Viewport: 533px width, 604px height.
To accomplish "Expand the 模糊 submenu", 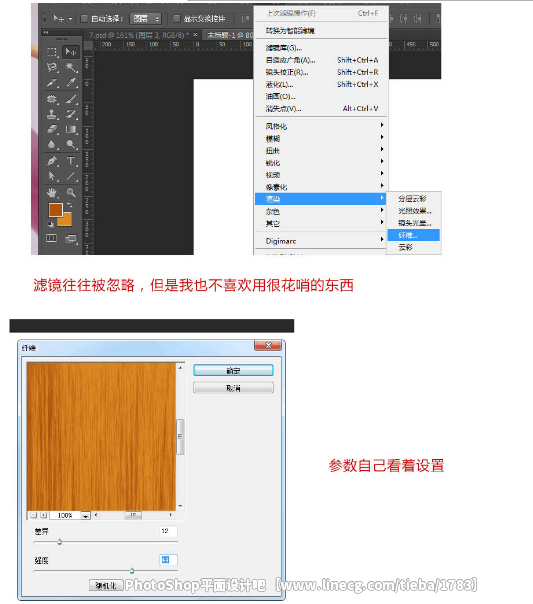I will (320, 138).
